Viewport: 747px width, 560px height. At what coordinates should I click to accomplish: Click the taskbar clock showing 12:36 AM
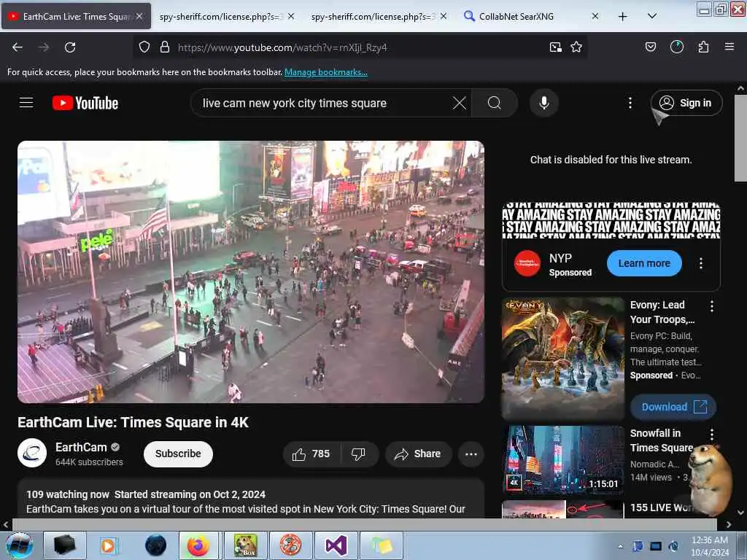click(709, 546)
